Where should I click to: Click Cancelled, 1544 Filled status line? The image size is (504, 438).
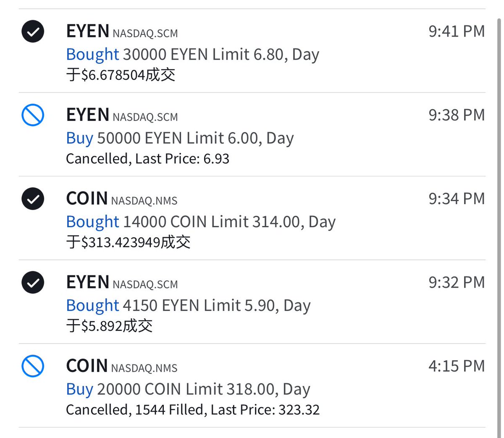coord(192,410)
